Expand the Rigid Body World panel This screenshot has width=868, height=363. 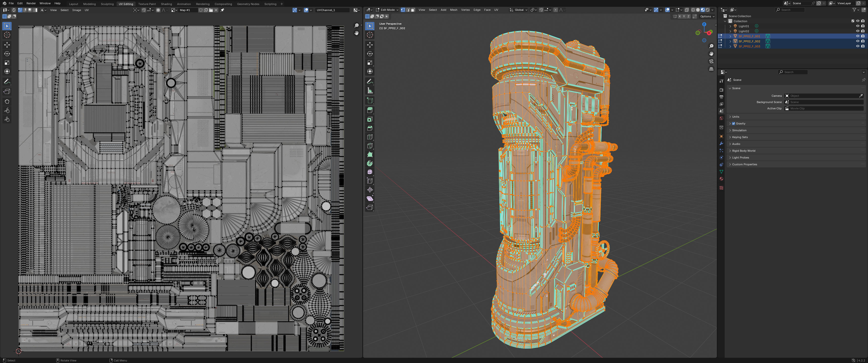click(743, 151)
